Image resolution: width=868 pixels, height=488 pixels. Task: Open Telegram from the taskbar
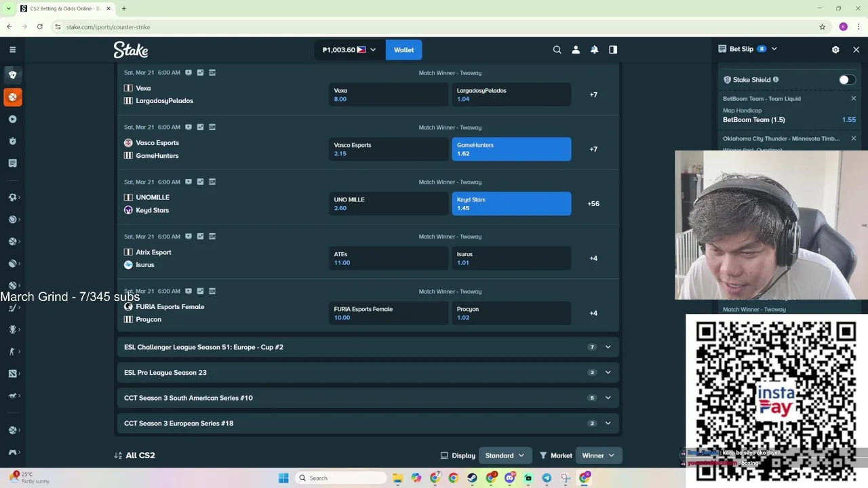point(547,478)
